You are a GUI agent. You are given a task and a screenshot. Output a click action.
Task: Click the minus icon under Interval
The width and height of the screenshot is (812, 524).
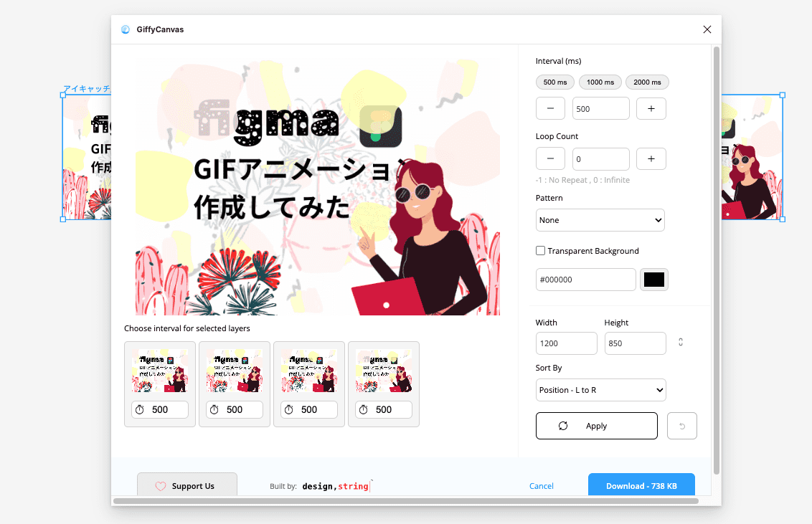(x=550, y=108)
